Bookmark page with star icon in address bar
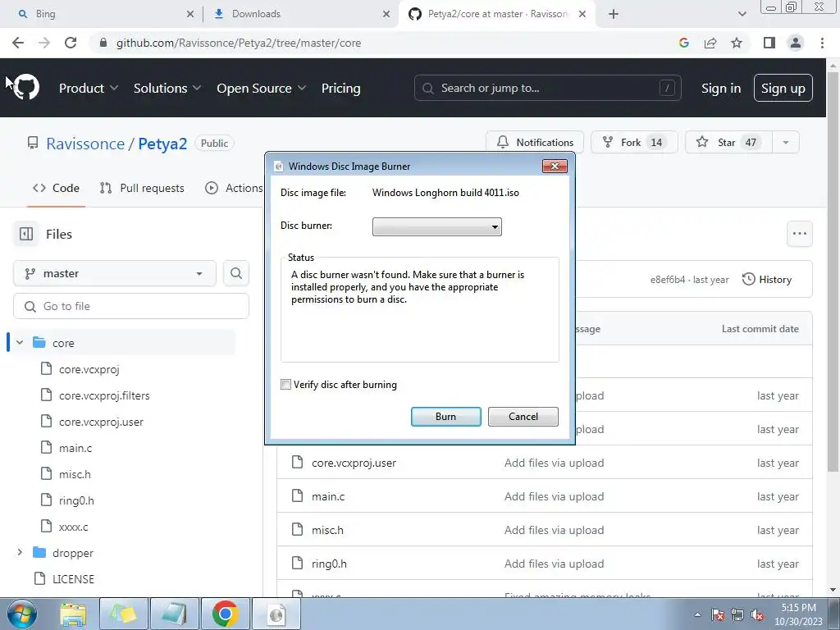 click(x=737, y=43)
